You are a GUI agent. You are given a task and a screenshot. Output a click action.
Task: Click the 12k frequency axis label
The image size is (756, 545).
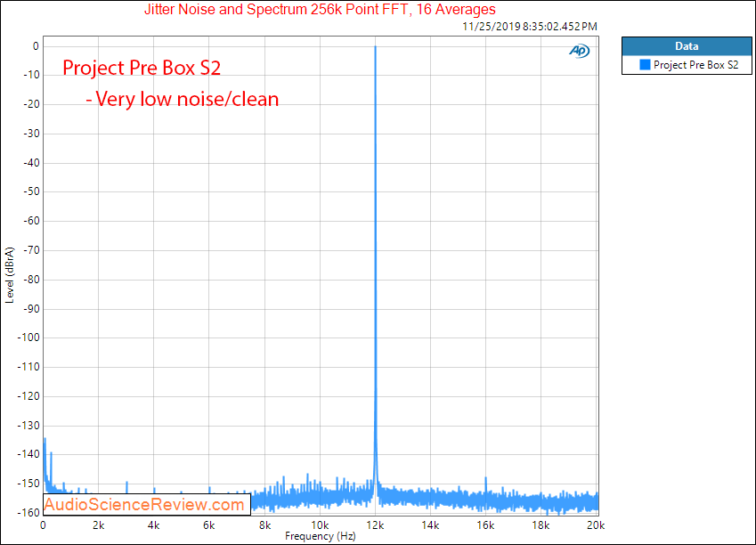[375, 525]
